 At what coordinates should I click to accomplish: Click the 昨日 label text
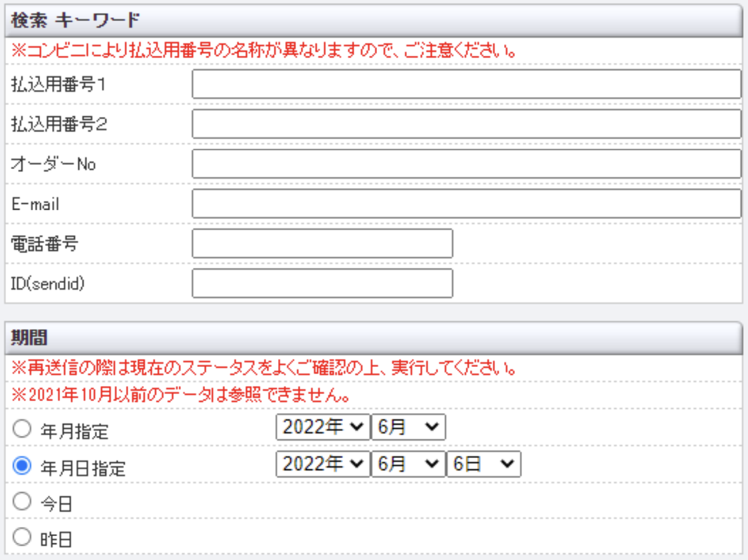click(x=57, y=540)
